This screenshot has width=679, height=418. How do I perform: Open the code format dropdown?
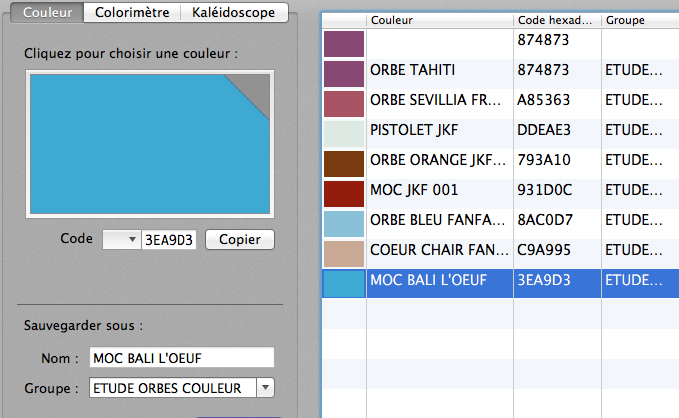coord(121,239)
